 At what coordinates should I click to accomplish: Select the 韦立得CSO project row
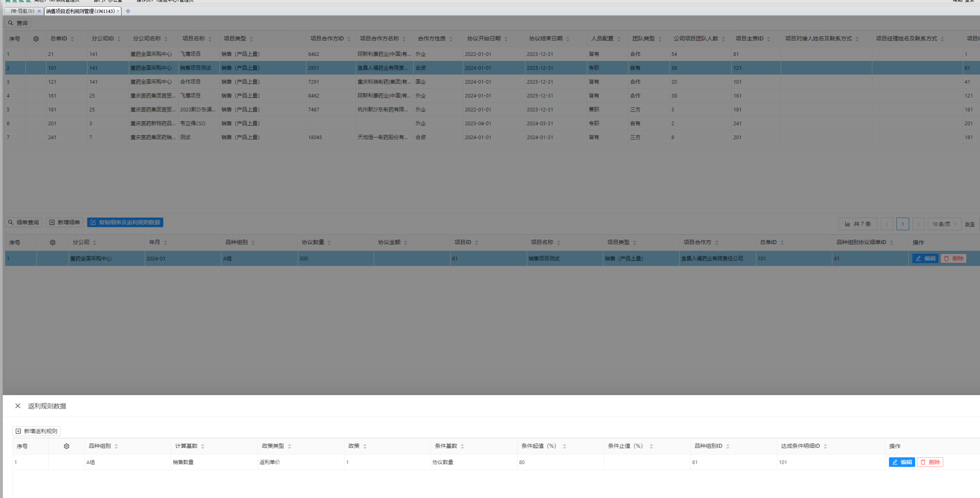492,123
